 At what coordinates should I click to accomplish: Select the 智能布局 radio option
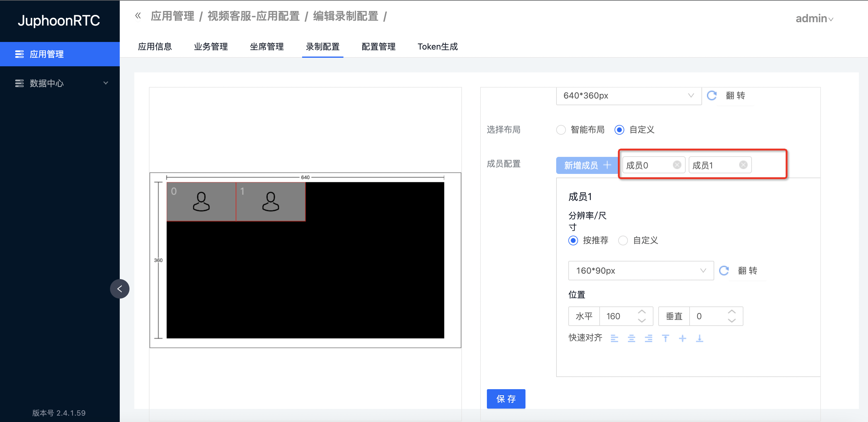point(561,130)
